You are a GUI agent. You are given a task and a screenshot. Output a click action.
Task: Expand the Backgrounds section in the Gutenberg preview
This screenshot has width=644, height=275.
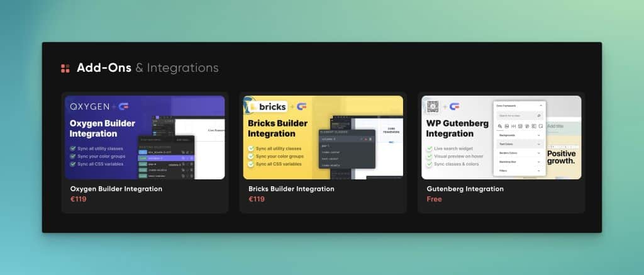[519, 135]
